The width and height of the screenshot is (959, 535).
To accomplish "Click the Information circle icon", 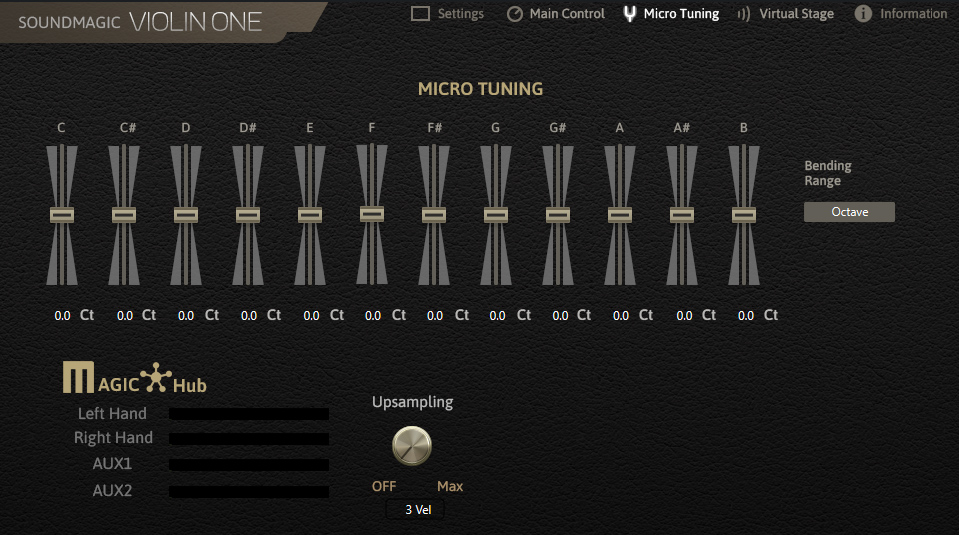I will coord(863,14).
